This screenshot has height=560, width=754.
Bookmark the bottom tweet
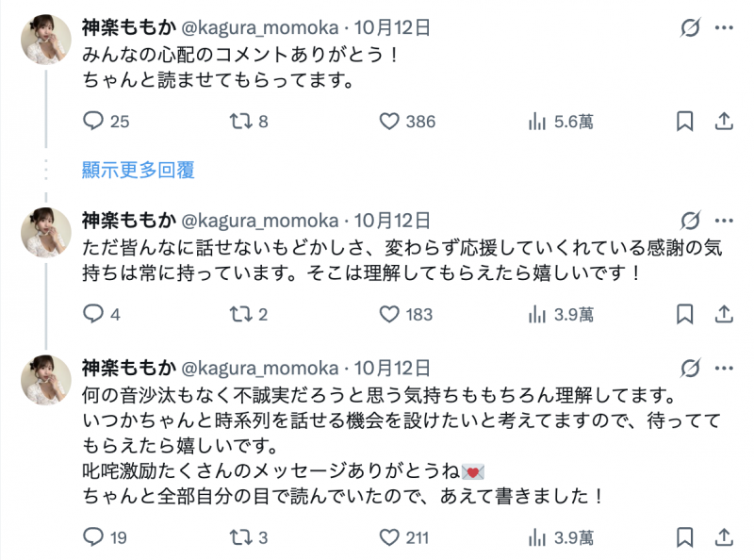point(685,536)
